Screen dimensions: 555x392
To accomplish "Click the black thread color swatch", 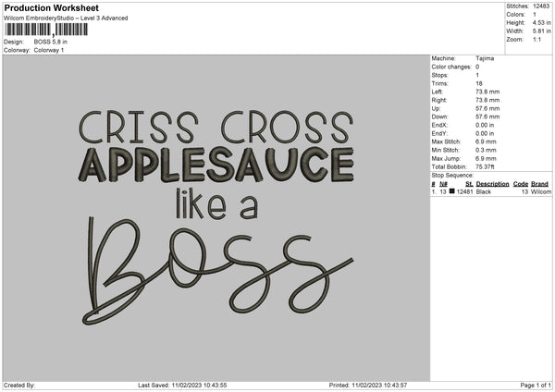I will pyautogui.click(x=452, y=191).
